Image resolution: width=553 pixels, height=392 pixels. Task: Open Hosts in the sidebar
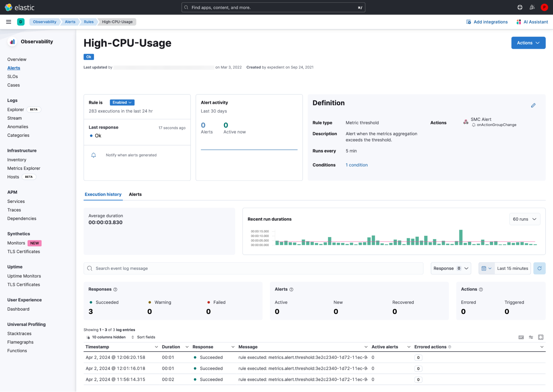click(13, 177)
